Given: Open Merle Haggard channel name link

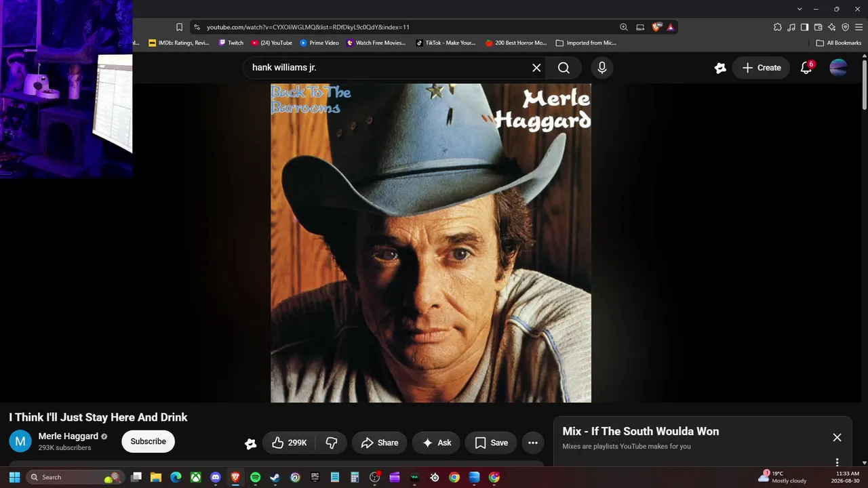Looking at the screenshot, I should tap(68, 436).
